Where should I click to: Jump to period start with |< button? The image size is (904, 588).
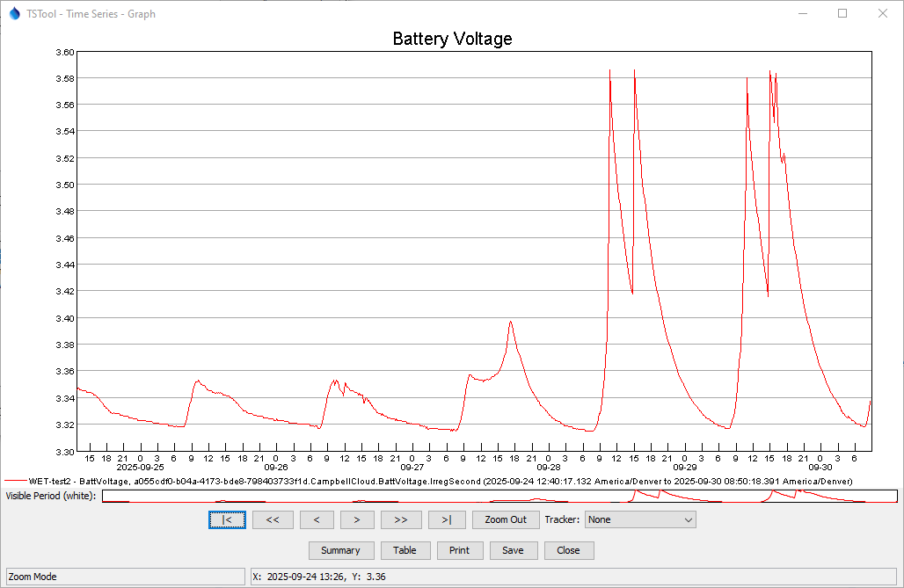point(228,519)
